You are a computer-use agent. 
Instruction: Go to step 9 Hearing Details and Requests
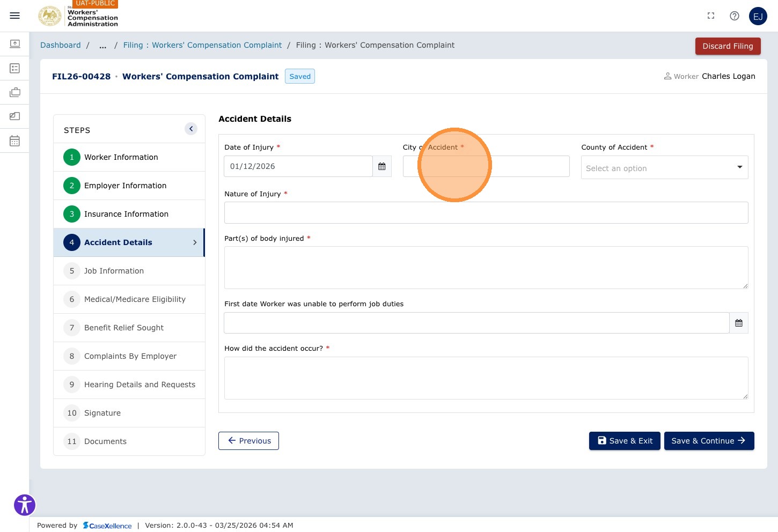[129, 385]
